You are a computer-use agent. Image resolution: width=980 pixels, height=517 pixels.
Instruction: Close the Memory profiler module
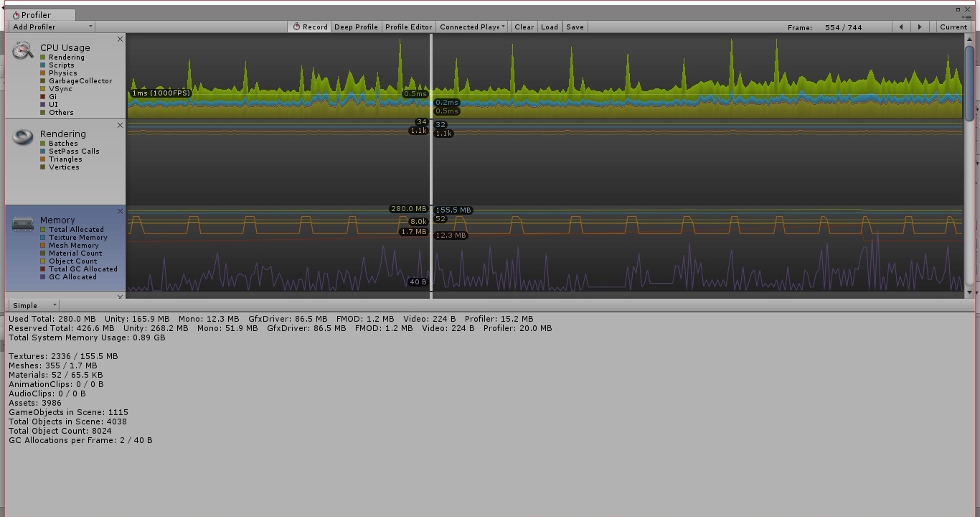(120, 212)
